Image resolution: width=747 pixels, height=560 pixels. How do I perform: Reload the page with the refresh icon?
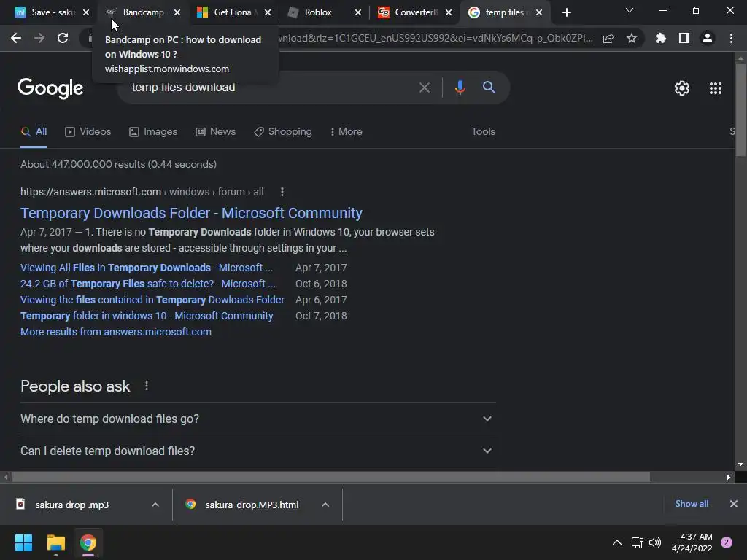[x=63, y=38]
